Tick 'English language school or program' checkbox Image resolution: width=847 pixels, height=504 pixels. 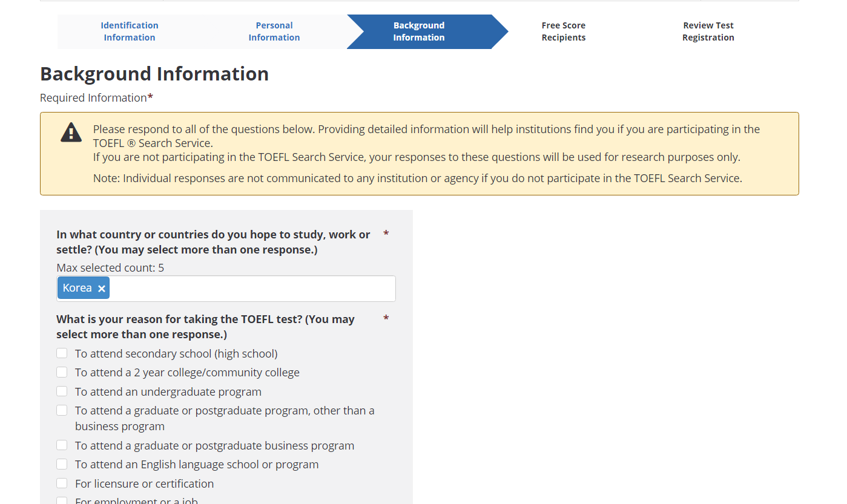[62, 464]
